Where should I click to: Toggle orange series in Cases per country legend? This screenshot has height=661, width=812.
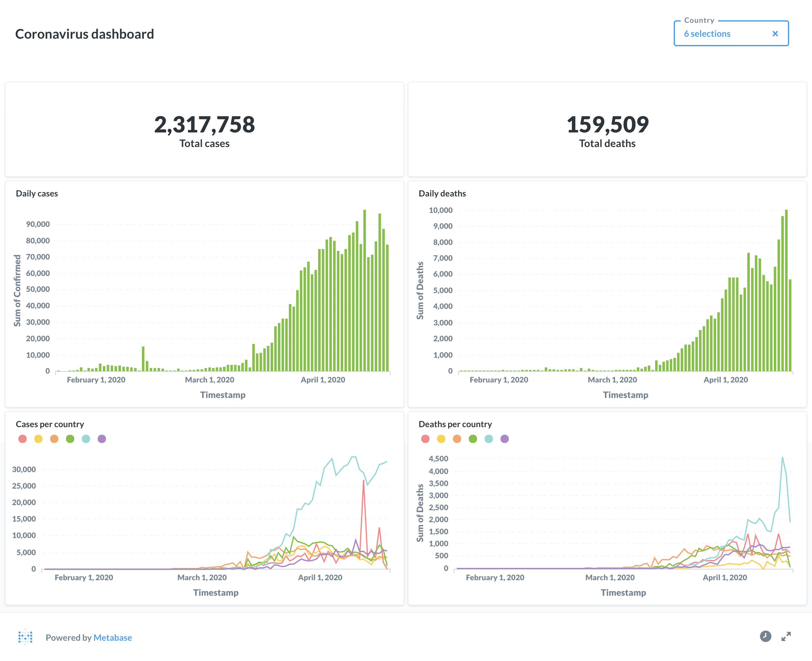(54, 439)
